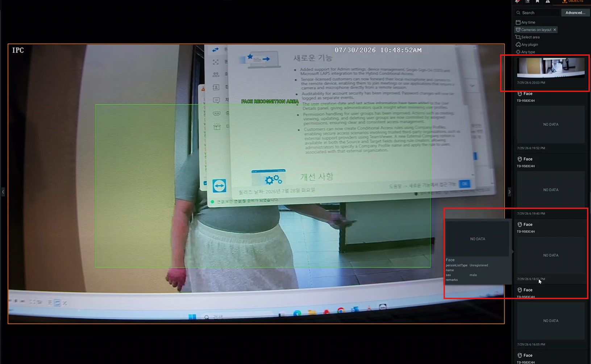Viewport: 591px width, 364px height.
Task: Remove the Cameras on layout filter
Action: click(x=555, y=30)
